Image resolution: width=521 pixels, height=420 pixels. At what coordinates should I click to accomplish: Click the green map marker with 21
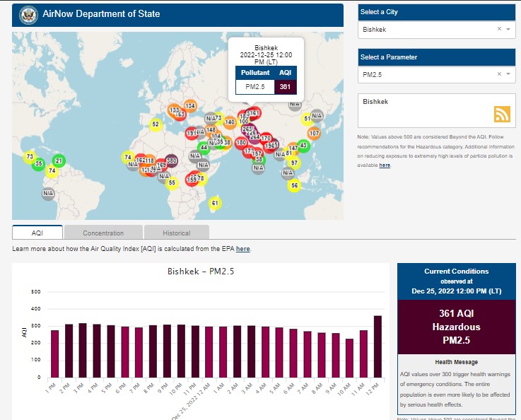coord(59,161)
